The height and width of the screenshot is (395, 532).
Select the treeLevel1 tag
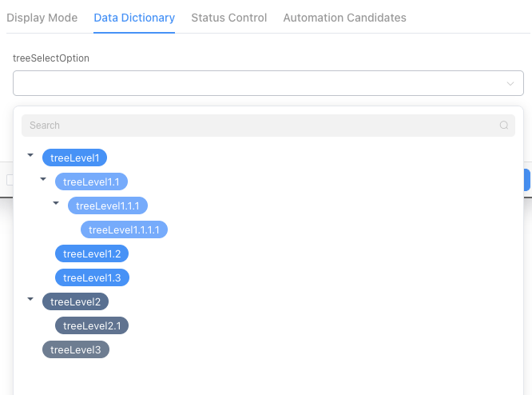pos(75,158)
